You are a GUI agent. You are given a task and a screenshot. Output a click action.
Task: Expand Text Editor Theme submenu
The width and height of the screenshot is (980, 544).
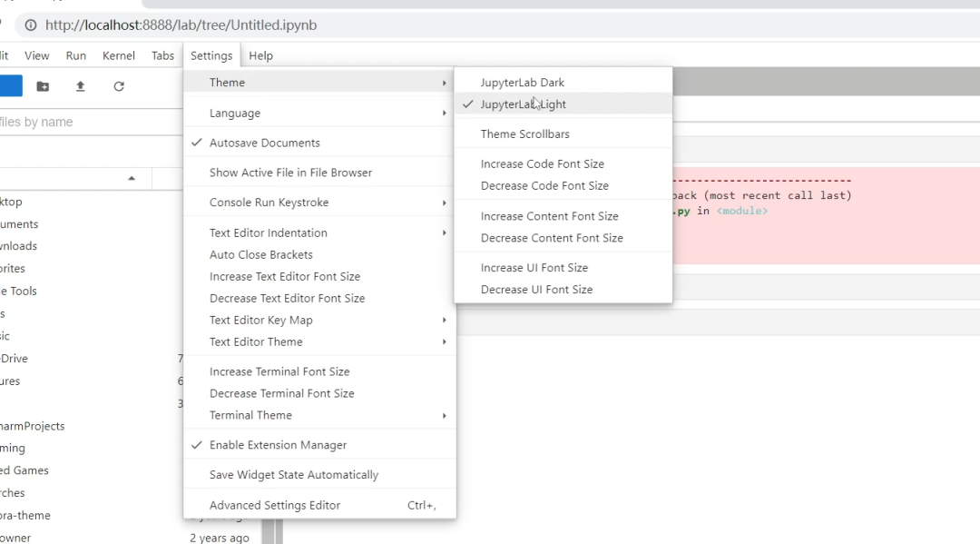(319, 342)
